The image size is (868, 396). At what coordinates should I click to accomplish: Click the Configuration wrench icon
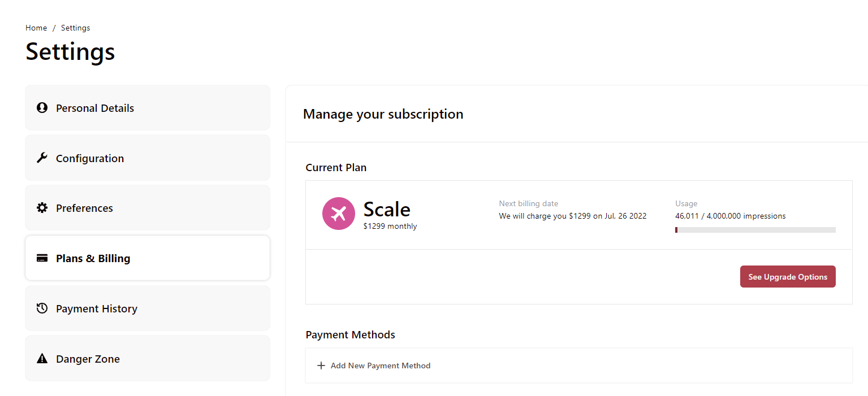[42, 158]
